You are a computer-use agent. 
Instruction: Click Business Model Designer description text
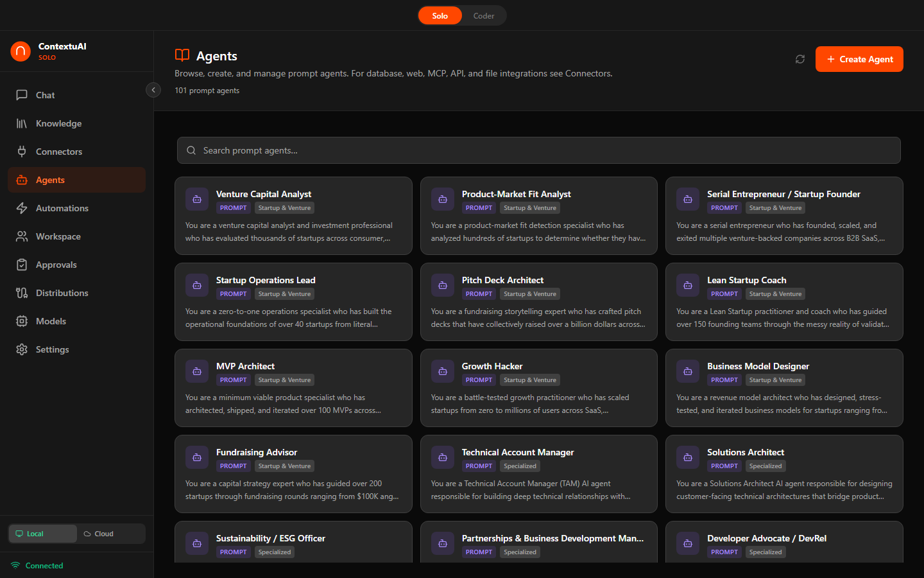782,404
